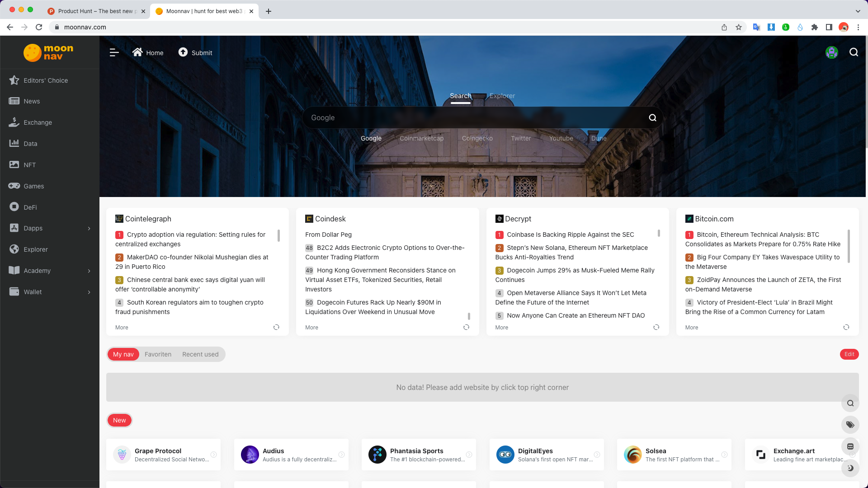Refresh the Bitcoin.com news feed
The image size is (868, 488).
point(846,327)
